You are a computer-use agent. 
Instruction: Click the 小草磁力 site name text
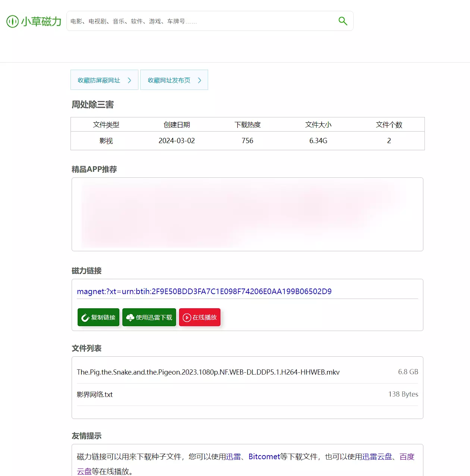[x=41, y=21]
